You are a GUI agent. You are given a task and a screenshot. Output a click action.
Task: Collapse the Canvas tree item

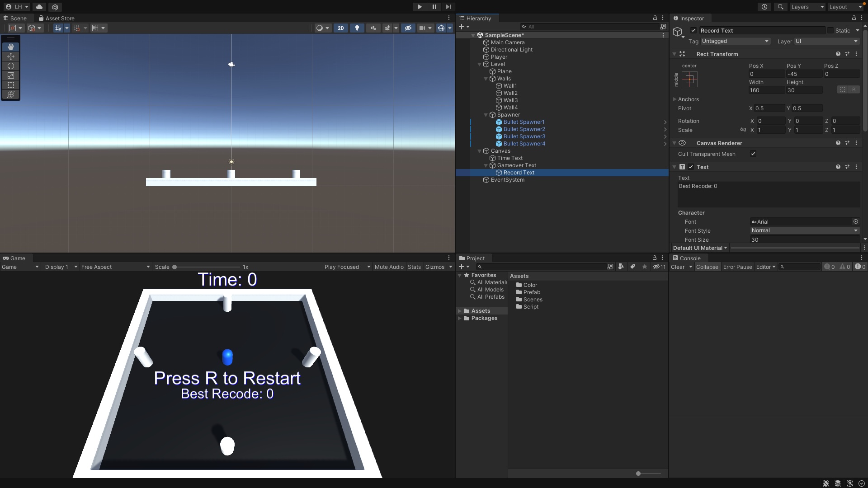click(480, 151)
